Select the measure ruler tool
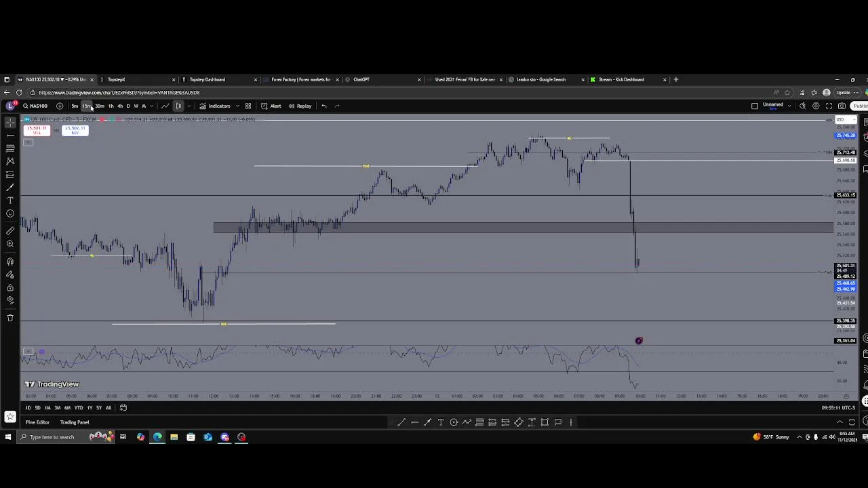Screen dimensions: 868x488 coord(10,231)
